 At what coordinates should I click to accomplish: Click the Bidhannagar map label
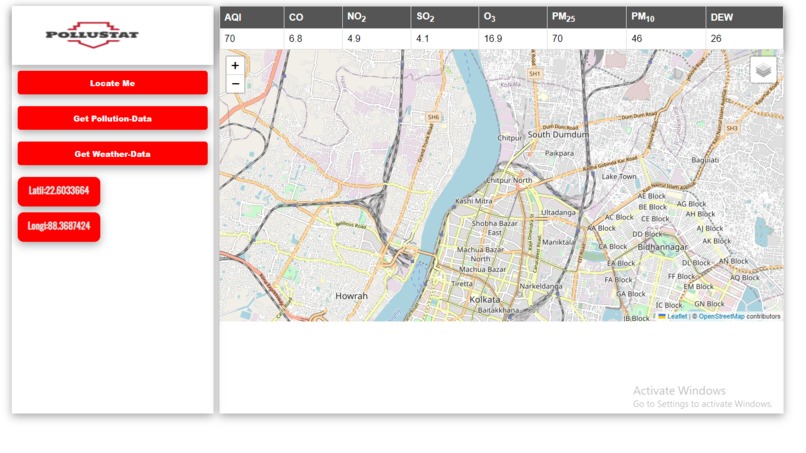(x=663, y=247)
